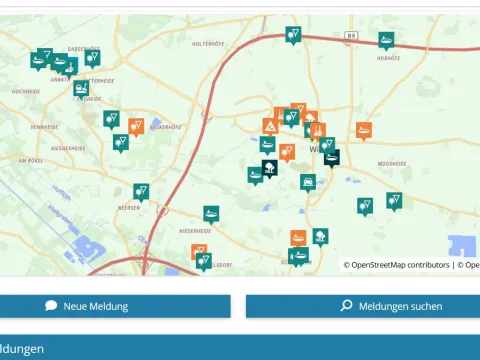Image resolution: width=480 pixels, height=360 pixels.
Task: Open the leftmost teal pothole marker near Anrath
Action: coord(37,61)
